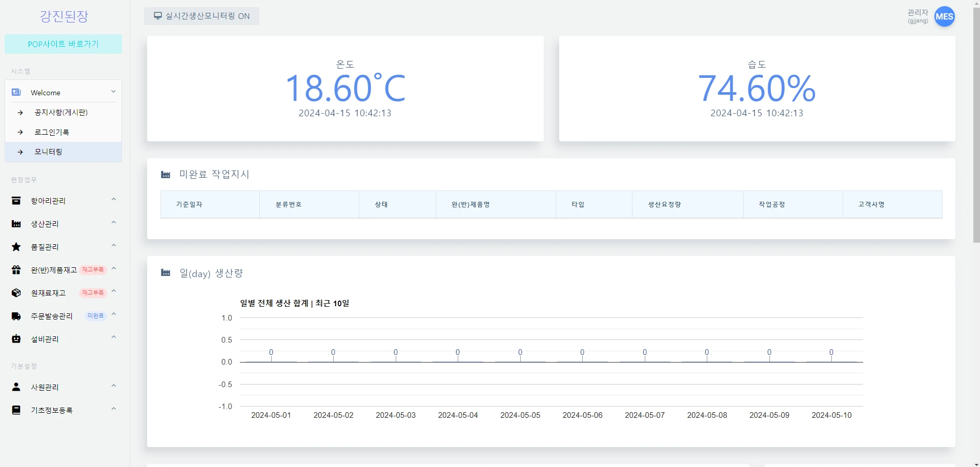Click the Welcome newspaper icon

click(16, 92)
